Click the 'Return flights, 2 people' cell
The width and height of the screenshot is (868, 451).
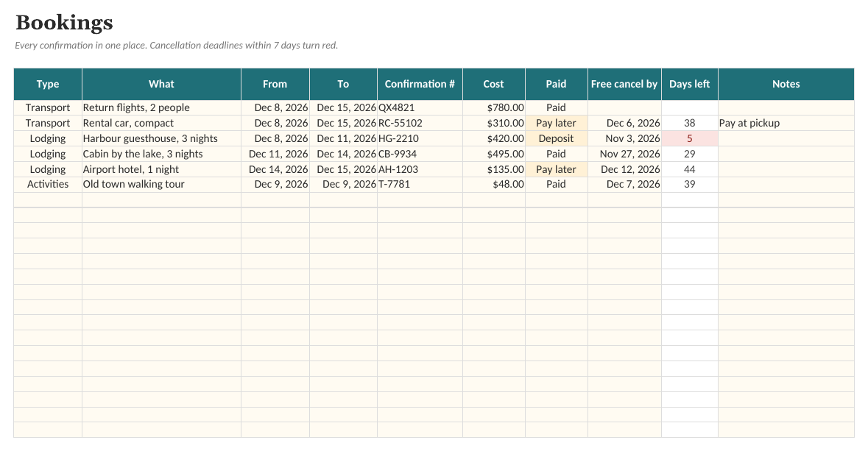[162, 108]
